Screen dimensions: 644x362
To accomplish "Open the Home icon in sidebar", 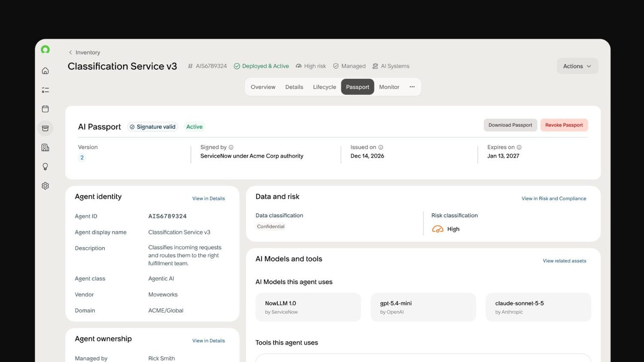I will (x=45, y=71).
